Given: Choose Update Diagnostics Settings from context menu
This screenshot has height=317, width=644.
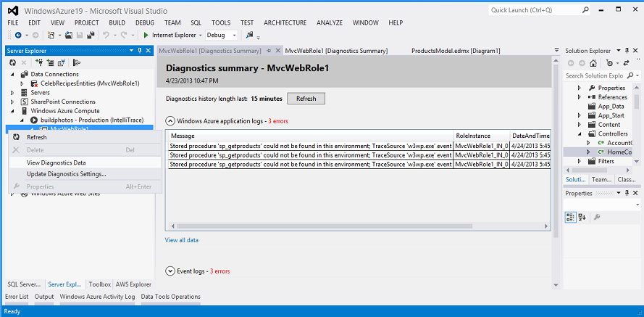Looking at the screenshot, I should (85, 174).
